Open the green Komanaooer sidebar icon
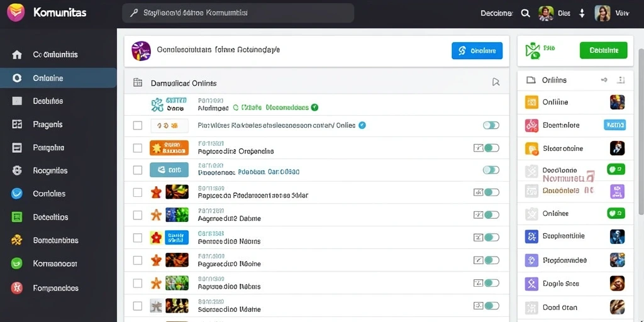Viewport: 644px width, 322px height. click(x=17, y=264)
